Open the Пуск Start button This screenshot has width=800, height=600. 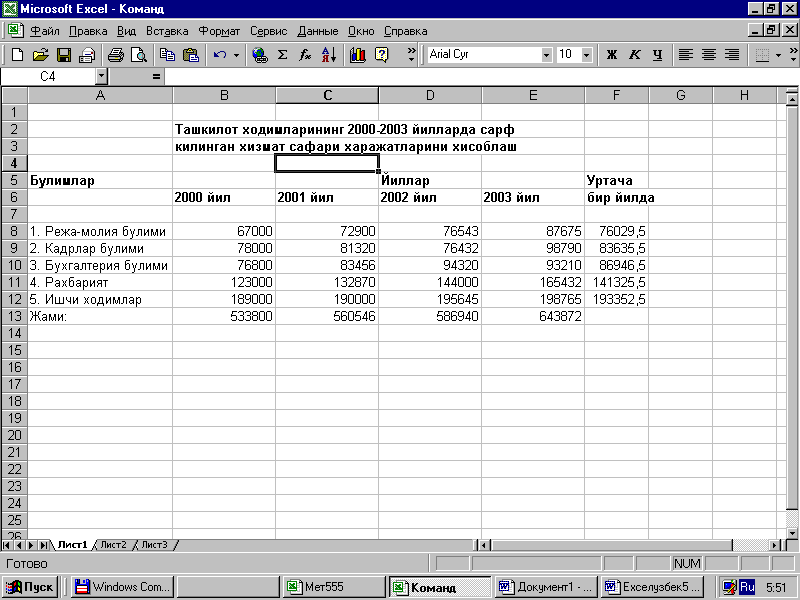pyautogui.click(x=31, y=587)
